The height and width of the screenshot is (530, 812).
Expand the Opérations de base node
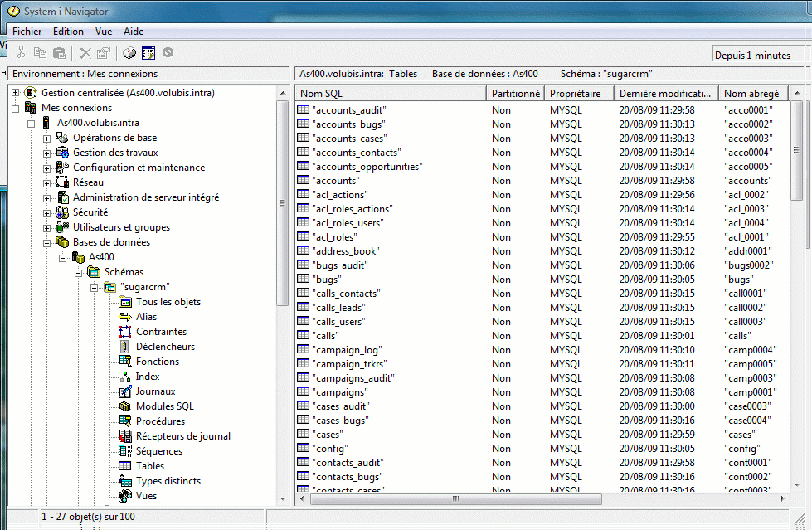pyautogui.click(x=46, y=139)
